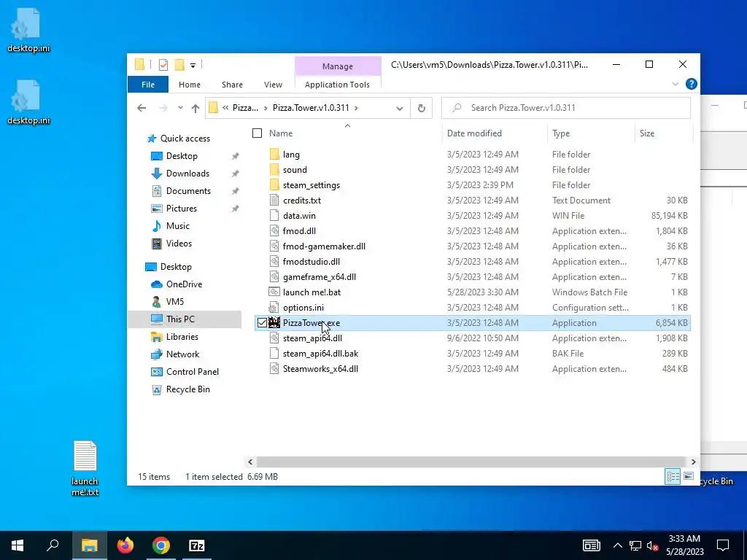The height and width of the screenshot is (560, 747).
Task: Tick the select-all checkbox in header
Action: point(258,133)
